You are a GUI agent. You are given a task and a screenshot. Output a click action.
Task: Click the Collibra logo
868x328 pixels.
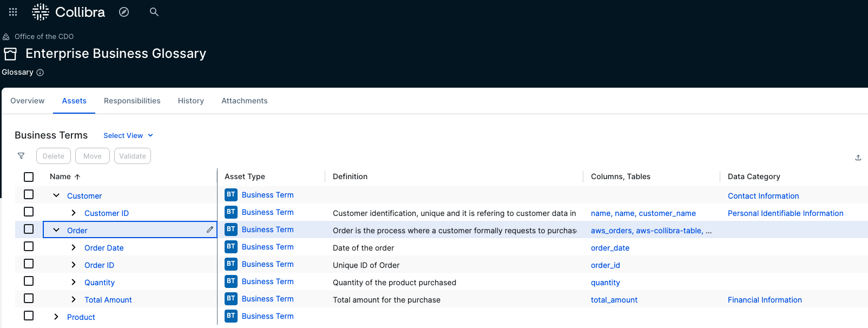(x=69, y=12)
